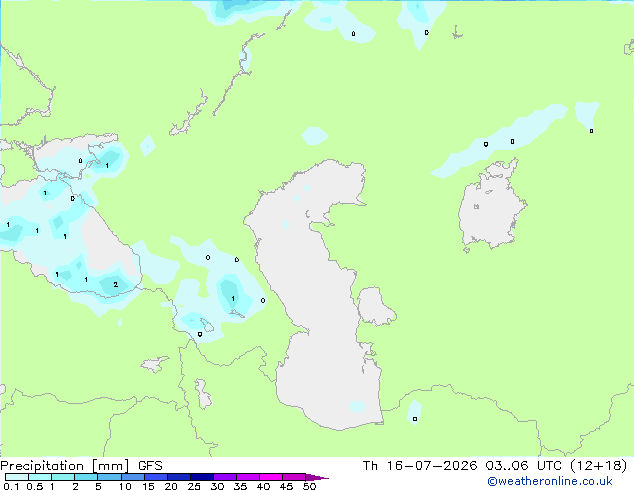This screenshot has height=490, width=634.
Task: Click the '15' legend label
Action: [x=148, y=486]
